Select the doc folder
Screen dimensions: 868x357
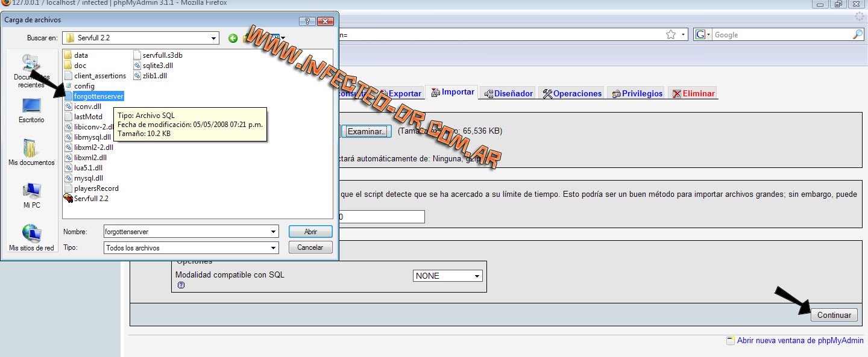click(75, 66)
